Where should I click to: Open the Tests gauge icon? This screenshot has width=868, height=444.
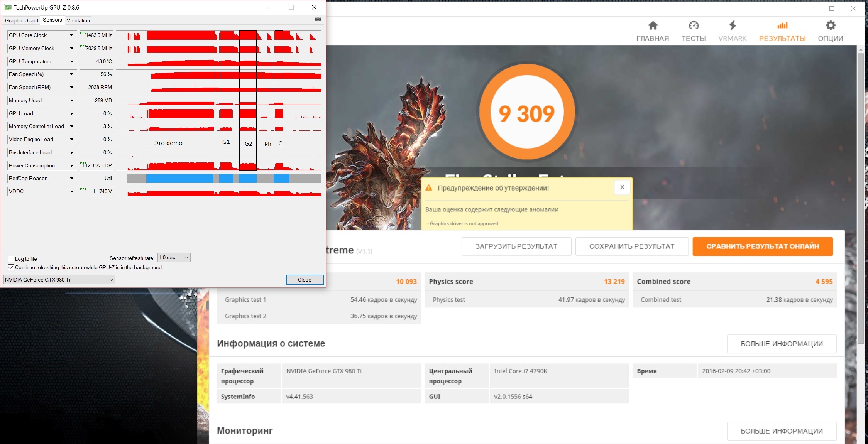(x=694, y=26)
